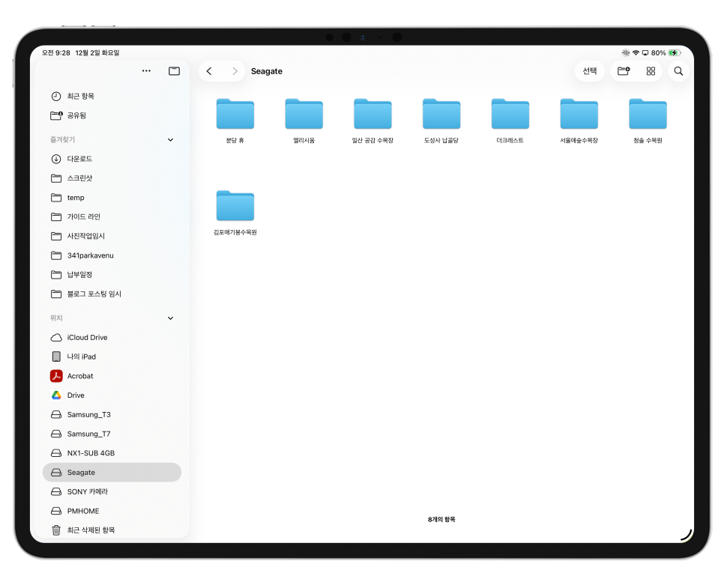Tap the Wi-Fi icon in status bar

coord(636,52)
